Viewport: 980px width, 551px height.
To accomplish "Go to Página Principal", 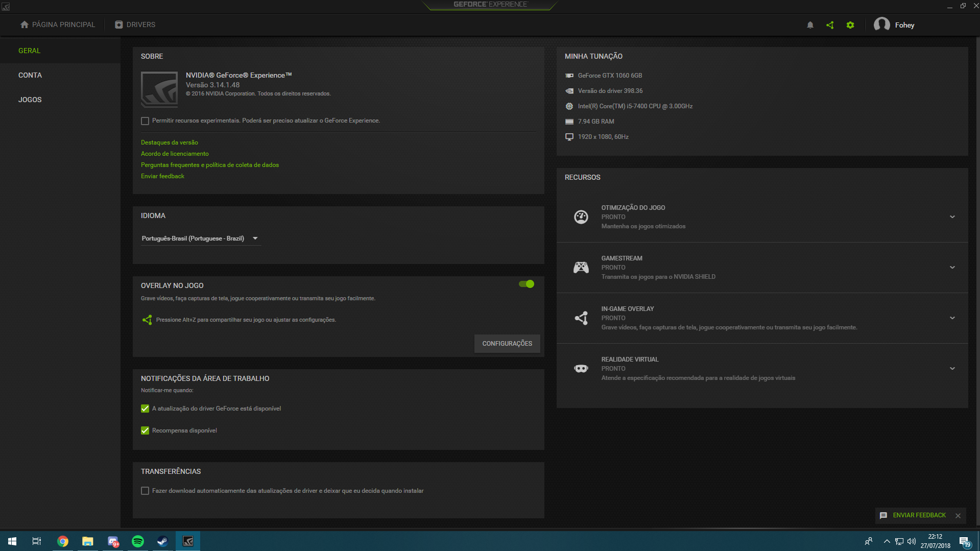I will pos(57,25).
